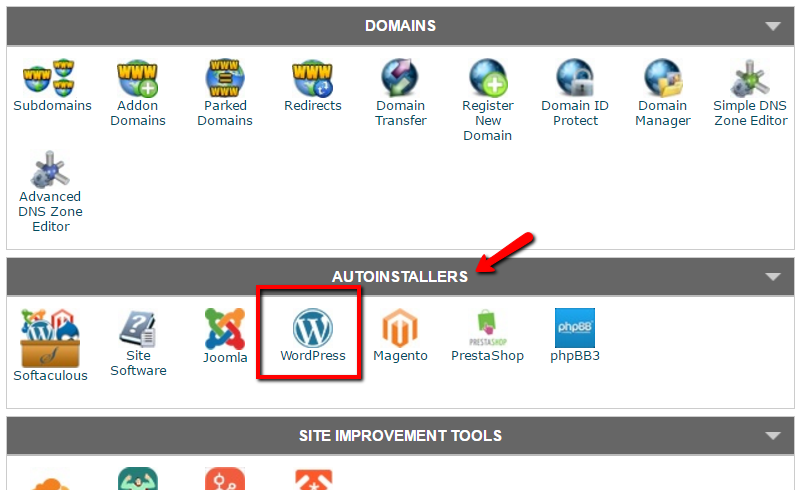
Task: Click the SITE IMPROVEMENT TOOLS header title
Action: (x=400, y=436)
